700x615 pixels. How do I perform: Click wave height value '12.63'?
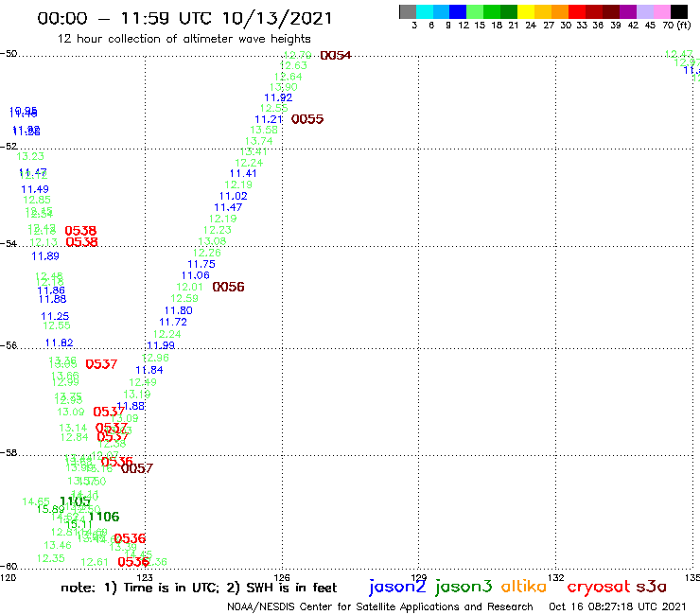pyautogui.click(x=293, y=65)
